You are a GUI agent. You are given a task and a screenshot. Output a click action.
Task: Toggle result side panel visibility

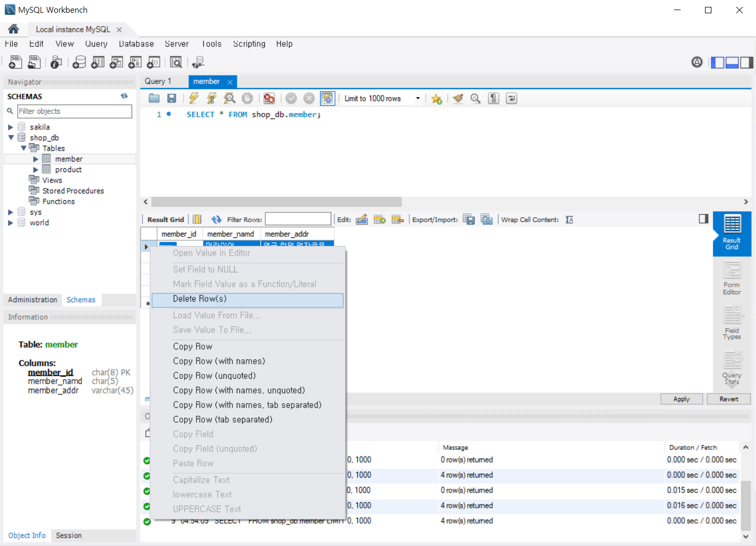pos(703,219)
